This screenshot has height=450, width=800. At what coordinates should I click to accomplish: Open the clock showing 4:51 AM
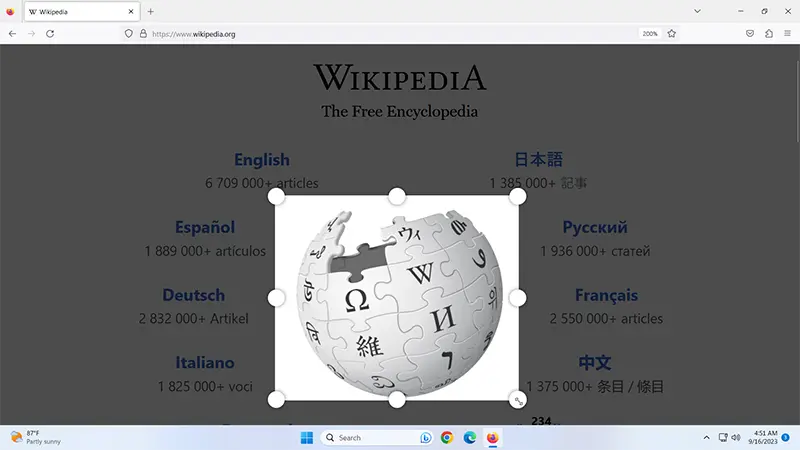pyautogui.click(x=763, y=437)
